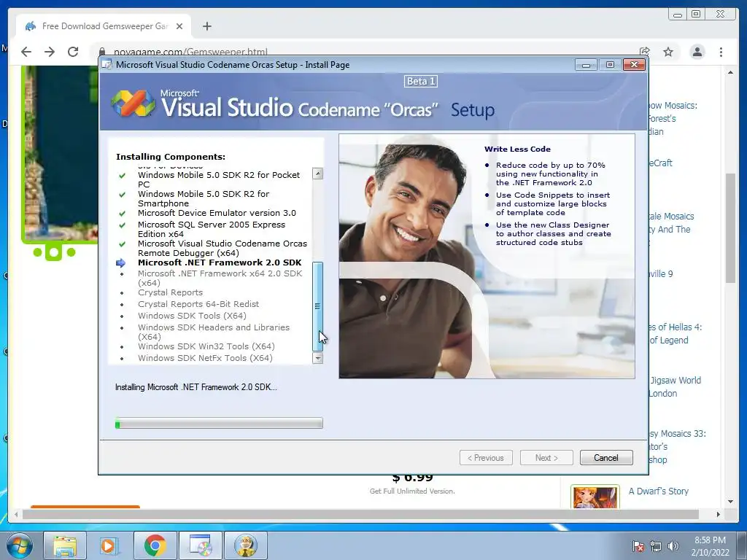Reload the page in Chrome
This screenshot has height=560, width=747.
point(73,52)
